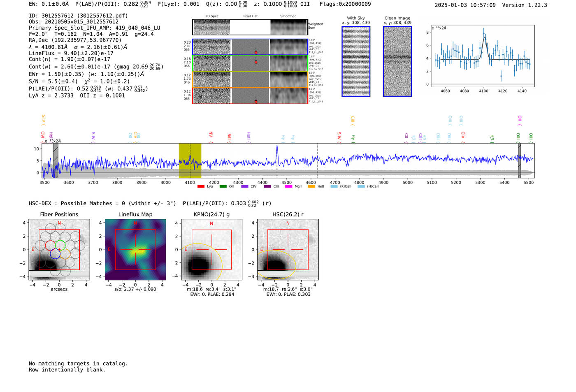The width and height of the screenshot is (576, 392).
Task: Select the orange HeII legend swatch
Action: point(311,186)
